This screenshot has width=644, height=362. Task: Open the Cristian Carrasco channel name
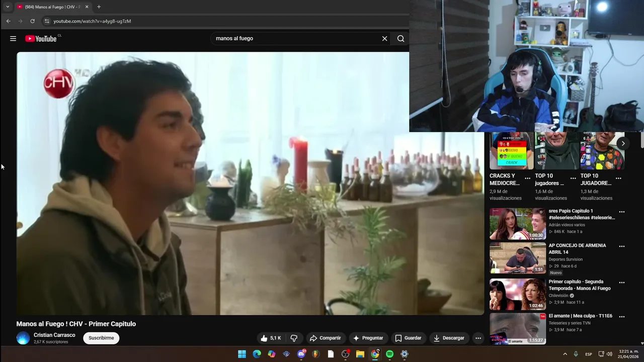point(54,335)
